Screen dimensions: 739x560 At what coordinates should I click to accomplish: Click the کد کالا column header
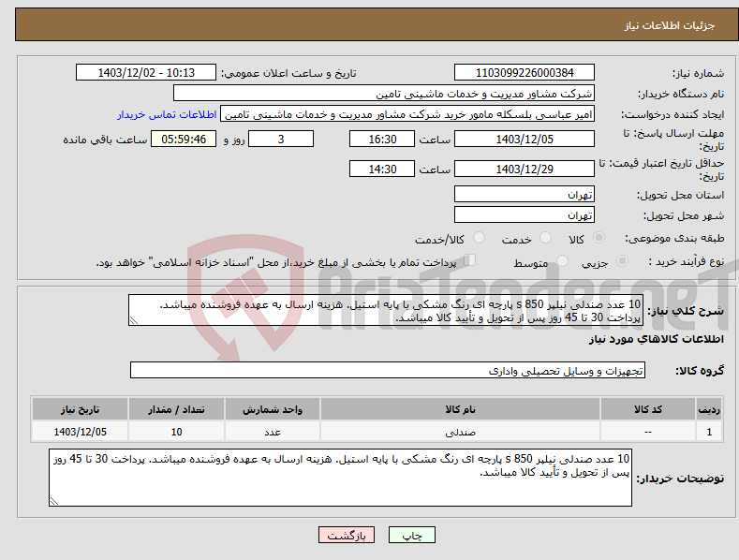click(x=648, y=409)
